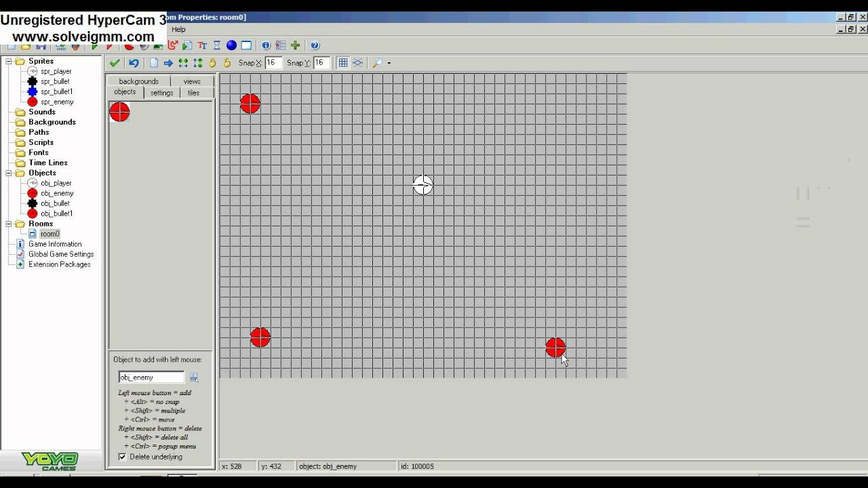The image size is (868, 488).
Task: Click the obj_enemy thumbnail in the objects panel
Action: (119, 113)
